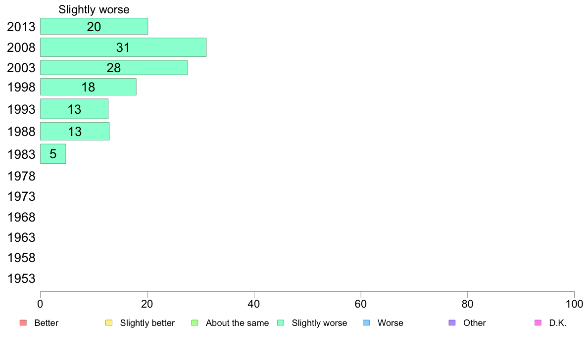588x364 pixels.
Task: Select the 1993 bar showing 13
Action: (x=74, y=109)
